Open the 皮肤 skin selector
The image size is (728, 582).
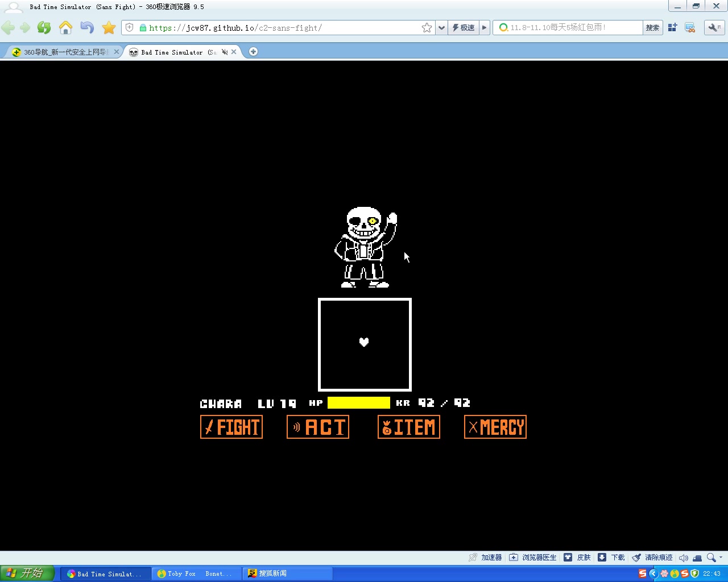click(577, 558)
